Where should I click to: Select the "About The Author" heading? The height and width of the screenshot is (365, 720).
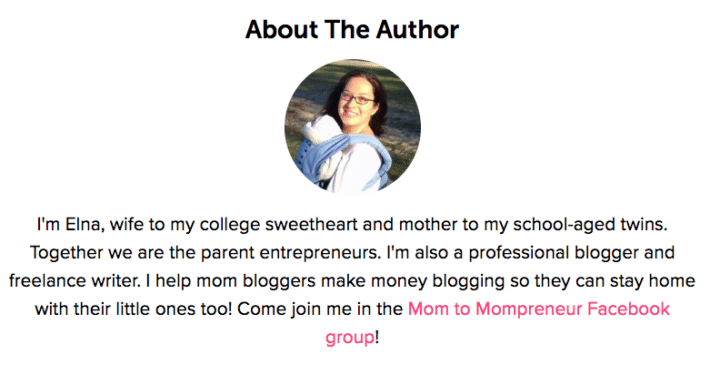352,29
